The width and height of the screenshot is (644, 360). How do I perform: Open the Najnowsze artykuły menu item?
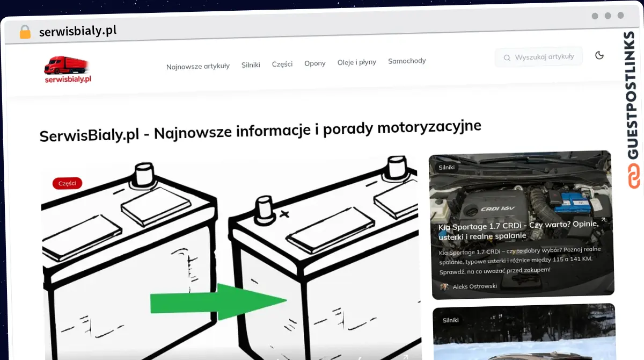197,66
